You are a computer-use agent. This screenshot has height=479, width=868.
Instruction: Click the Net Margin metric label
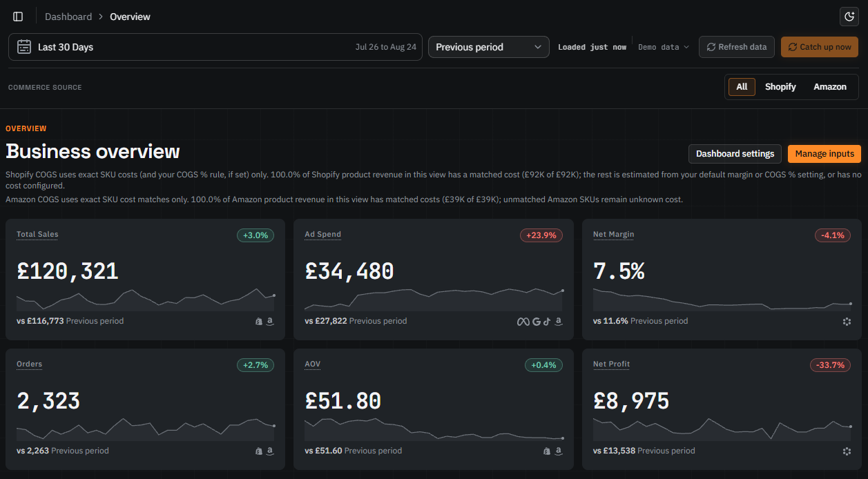614,235
